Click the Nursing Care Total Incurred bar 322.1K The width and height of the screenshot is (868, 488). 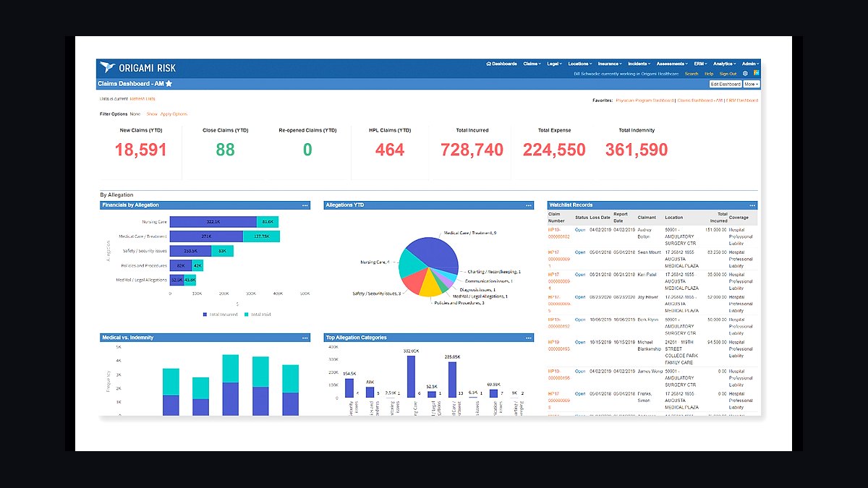click(213, 222)
